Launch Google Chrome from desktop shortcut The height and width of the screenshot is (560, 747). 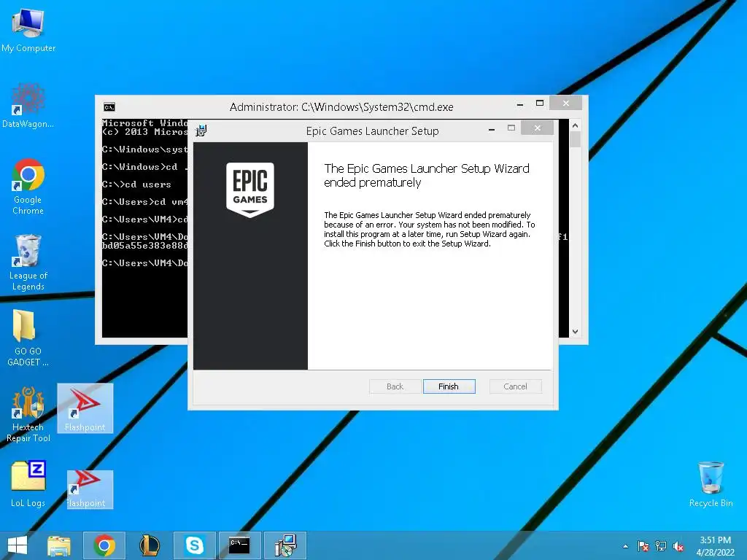click(x=28, y=187)
